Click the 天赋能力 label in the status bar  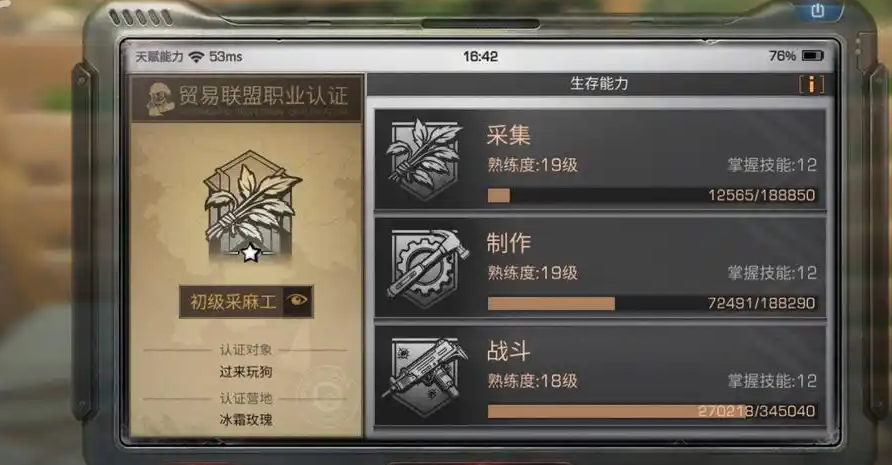159,56
